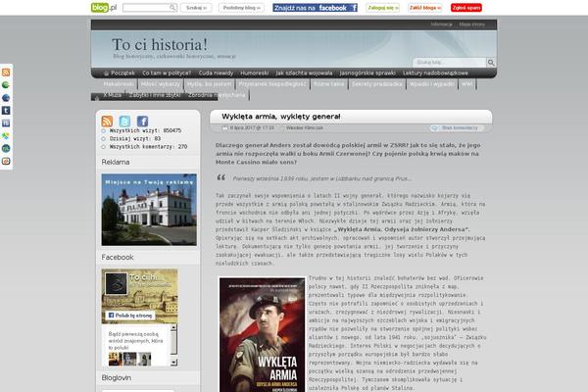The height and width of the screenshot is (392, 588).
Task: Click Wszystkich komentarzy: 270 text
Action: pos(148,147)
